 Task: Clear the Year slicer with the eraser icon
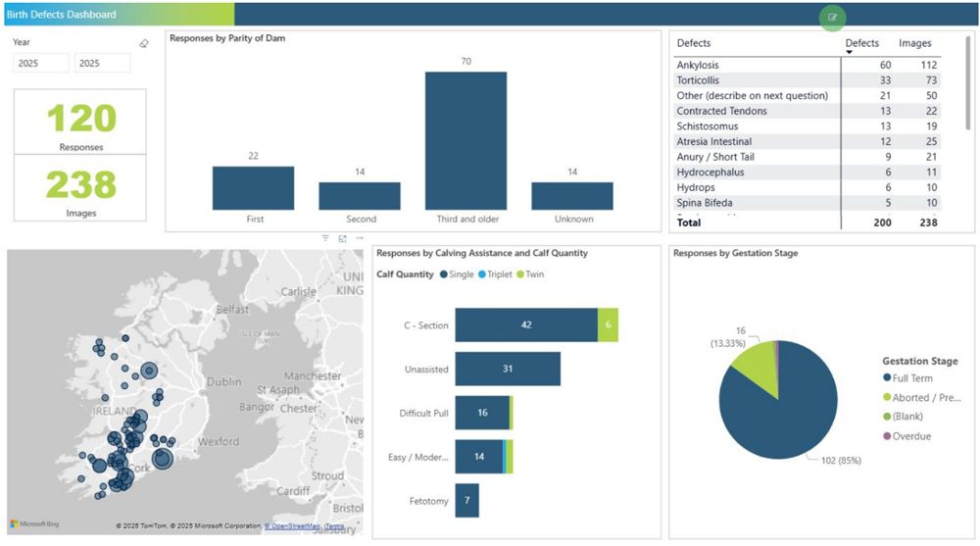pyautogui.click(x=144, y=43)
